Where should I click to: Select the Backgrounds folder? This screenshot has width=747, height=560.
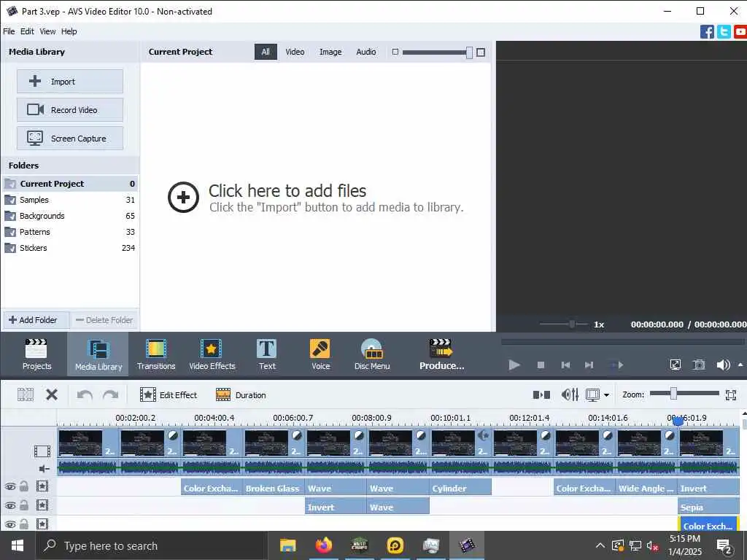click(70, 216)
